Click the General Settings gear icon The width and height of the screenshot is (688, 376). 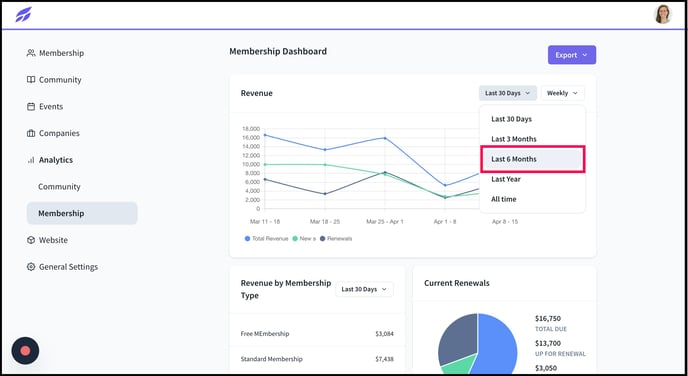point(31,267)
